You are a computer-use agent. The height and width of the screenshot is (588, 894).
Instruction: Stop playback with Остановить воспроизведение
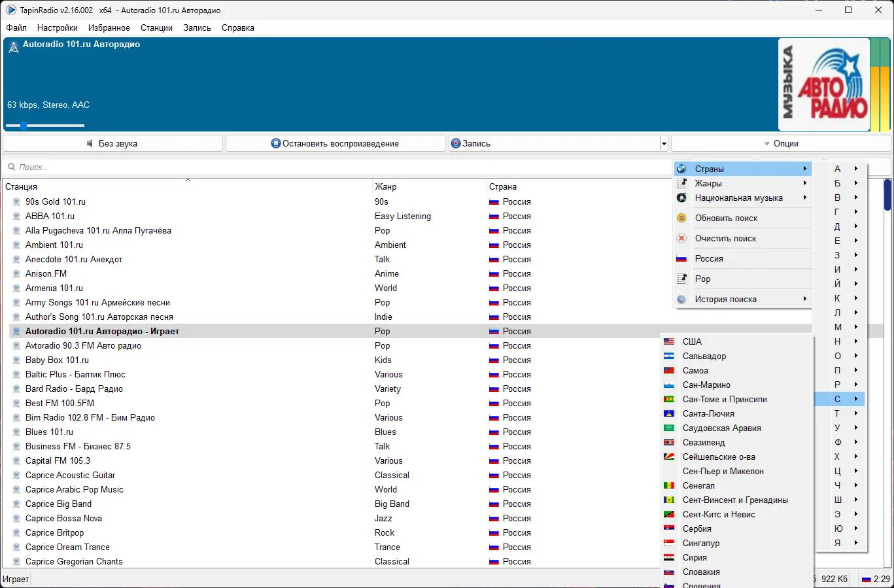coord(335,143)
